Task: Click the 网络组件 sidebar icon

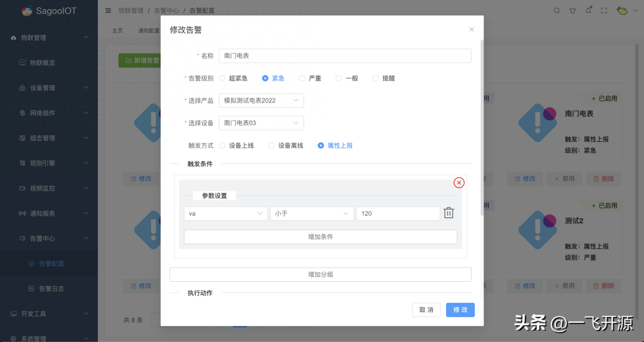Action: pyautogui.click(x=23, y=113)
